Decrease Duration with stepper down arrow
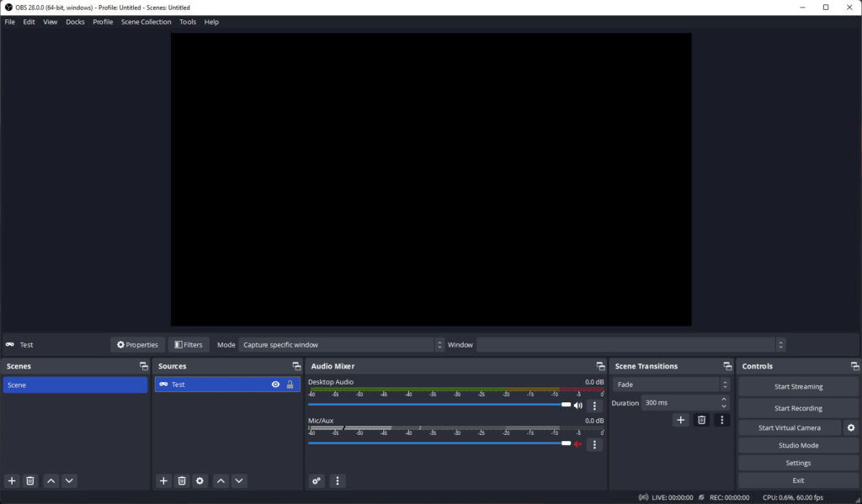Viewport: 862px width, 504px height. click(x=723, y=406)
